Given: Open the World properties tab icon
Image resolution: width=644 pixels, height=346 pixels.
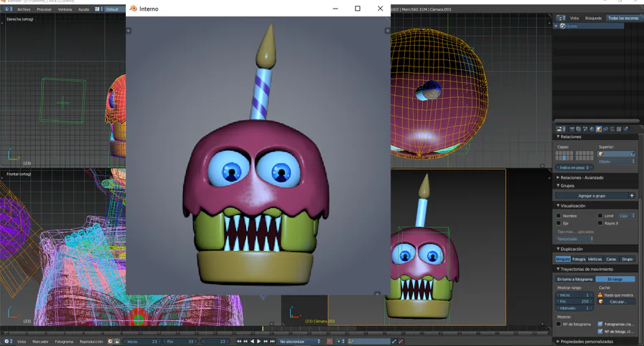Looking at the screenshot, I should (592, 129).
